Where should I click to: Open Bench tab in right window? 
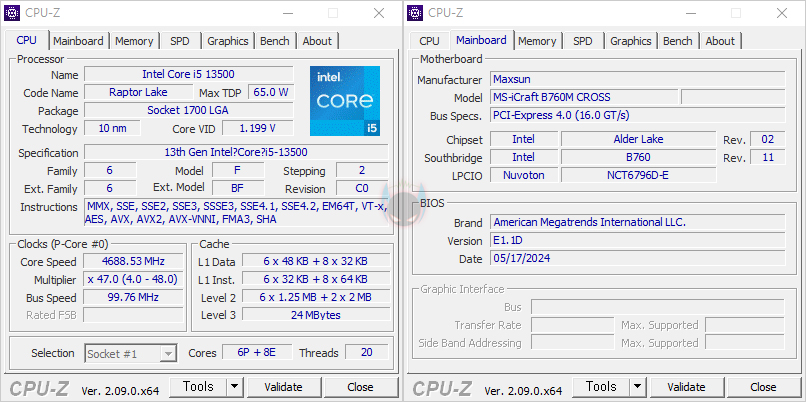tap(677, 41)
